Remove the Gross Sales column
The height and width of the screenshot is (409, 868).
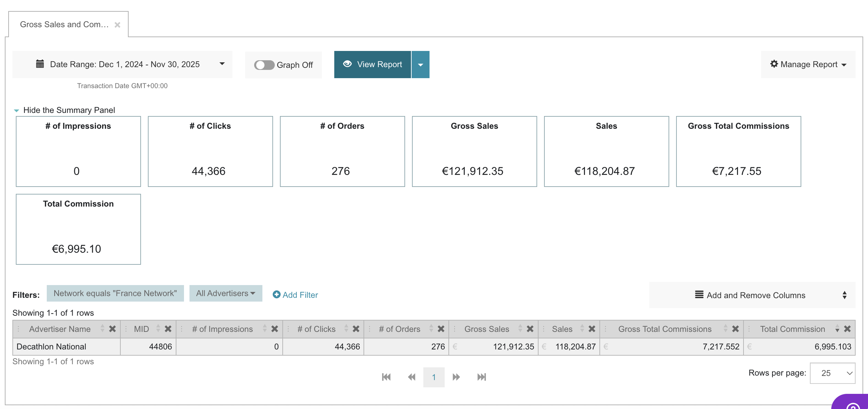[530, 329]
